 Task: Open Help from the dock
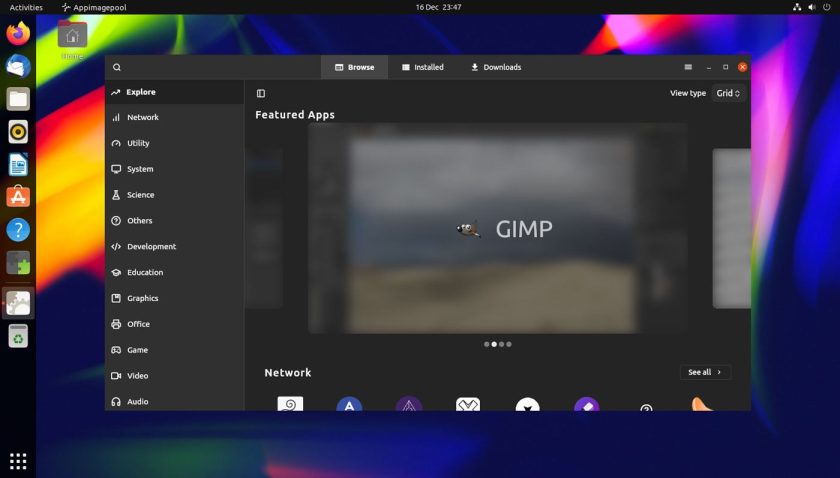(18, 230)
